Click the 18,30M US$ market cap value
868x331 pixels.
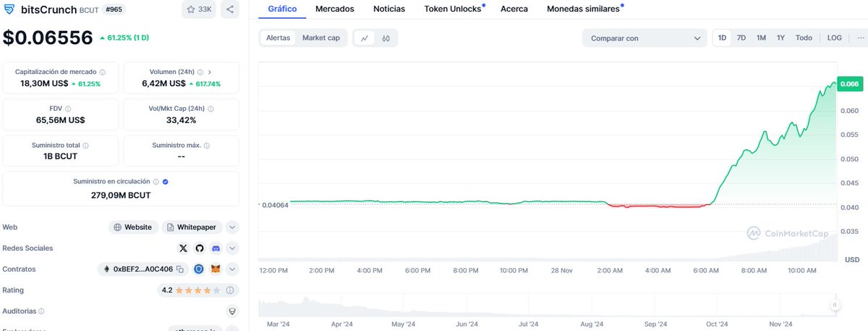click(x=44, y=84)
